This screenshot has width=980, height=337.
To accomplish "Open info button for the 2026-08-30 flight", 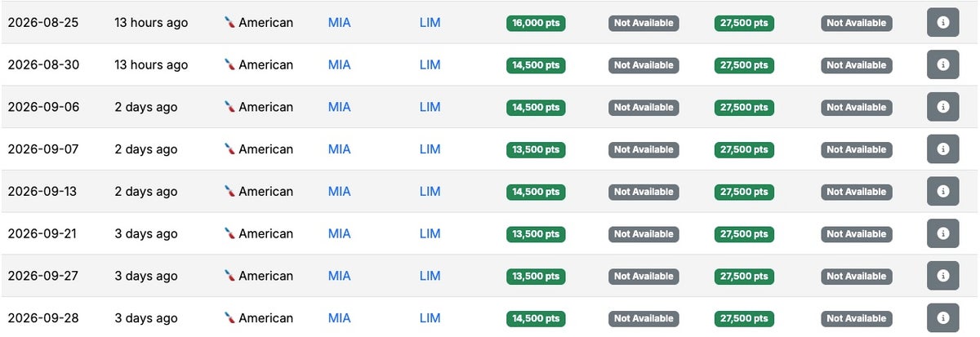I will coord(943,65).
